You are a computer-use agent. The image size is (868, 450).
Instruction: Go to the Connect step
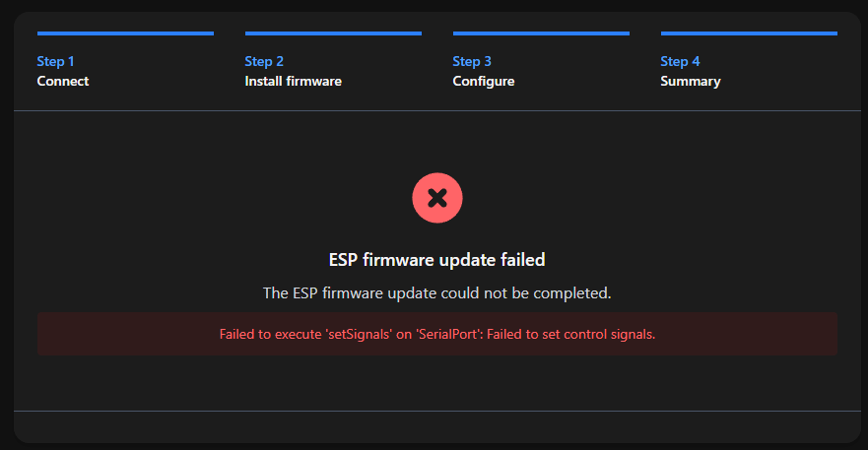[x=63, y=81]
